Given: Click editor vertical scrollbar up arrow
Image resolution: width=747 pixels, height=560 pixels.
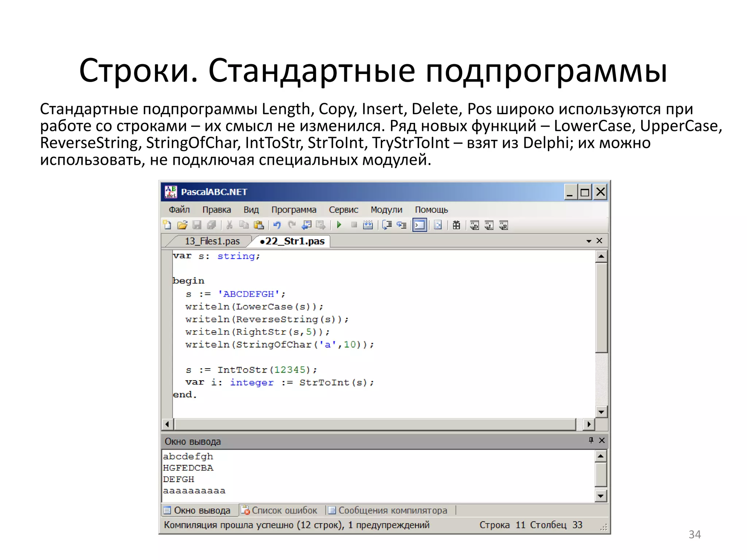Looking at the screenshot, I should pos(601,256).
